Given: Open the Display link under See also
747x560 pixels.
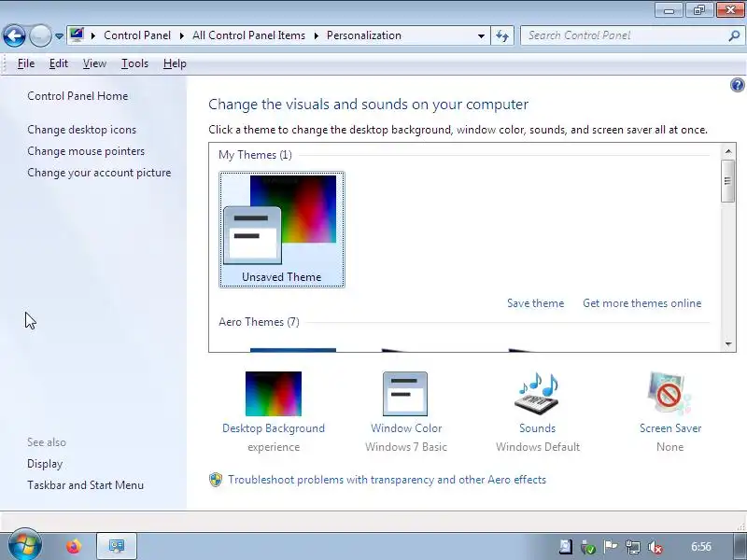Looking at the screenshot, I should point(45,464).
